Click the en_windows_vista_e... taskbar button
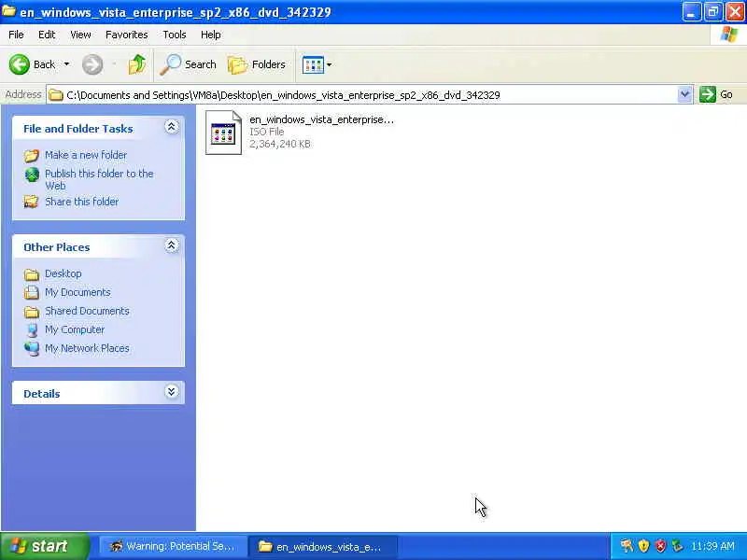747x560 pixels. [321, 546]
